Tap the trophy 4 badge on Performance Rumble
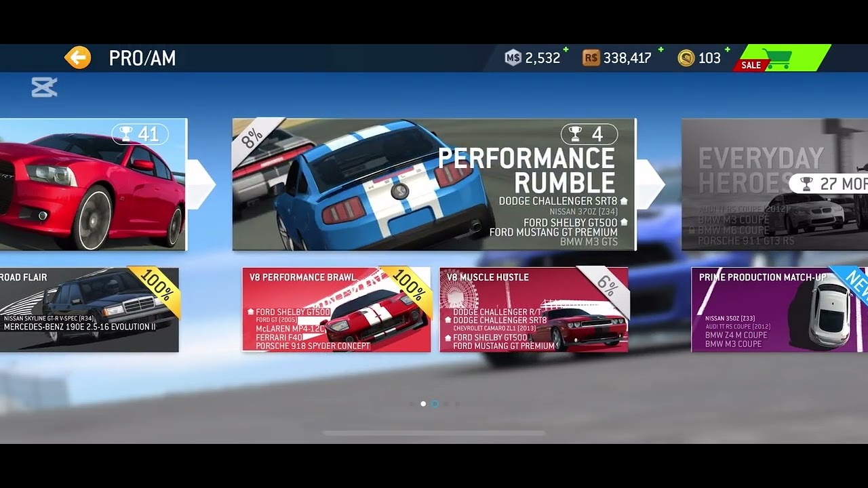Screen dimensions: 868x488 pos(589,134)
